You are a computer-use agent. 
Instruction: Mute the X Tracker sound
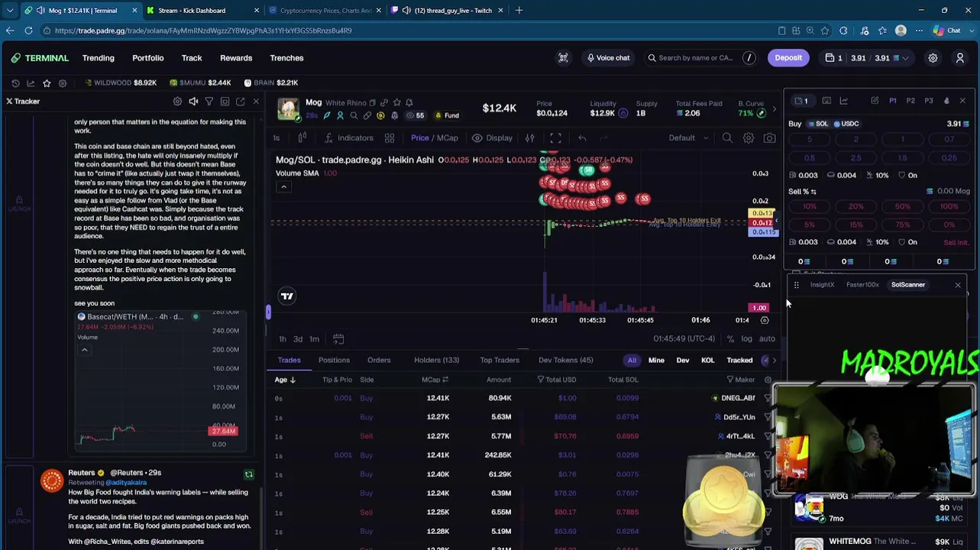pyautogui.click(x=193, y=102)
